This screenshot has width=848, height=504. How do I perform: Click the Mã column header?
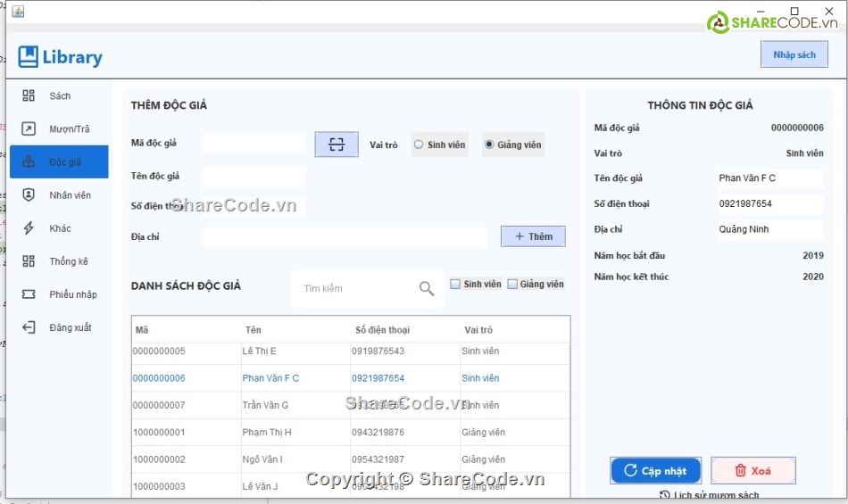tap(187, 329)
